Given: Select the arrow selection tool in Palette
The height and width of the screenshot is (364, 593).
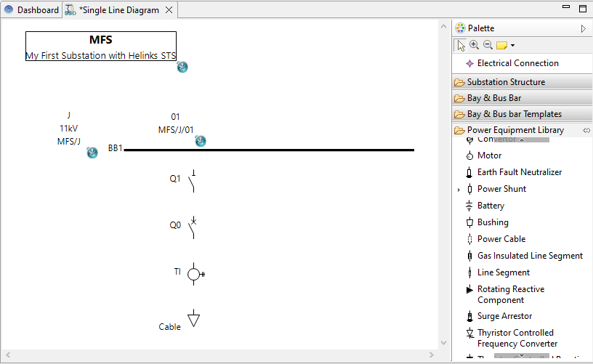Looking at the screenshot, I should 461,45.
